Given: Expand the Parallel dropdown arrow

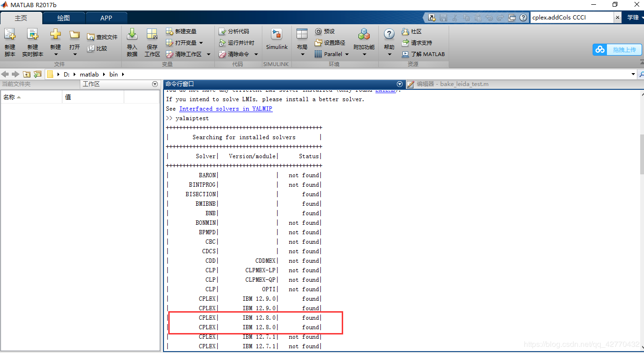Looking at the screenshot, I should click(x=347, y=54).
